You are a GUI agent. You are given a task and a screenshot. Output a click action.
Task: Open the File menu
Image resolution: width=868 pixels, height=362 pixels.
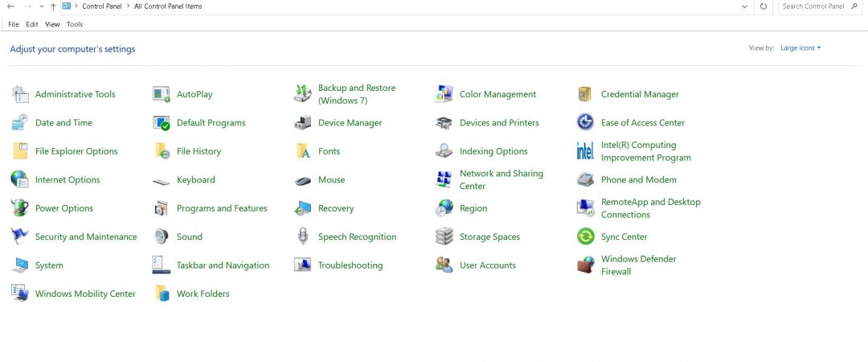tap(14, 24)
